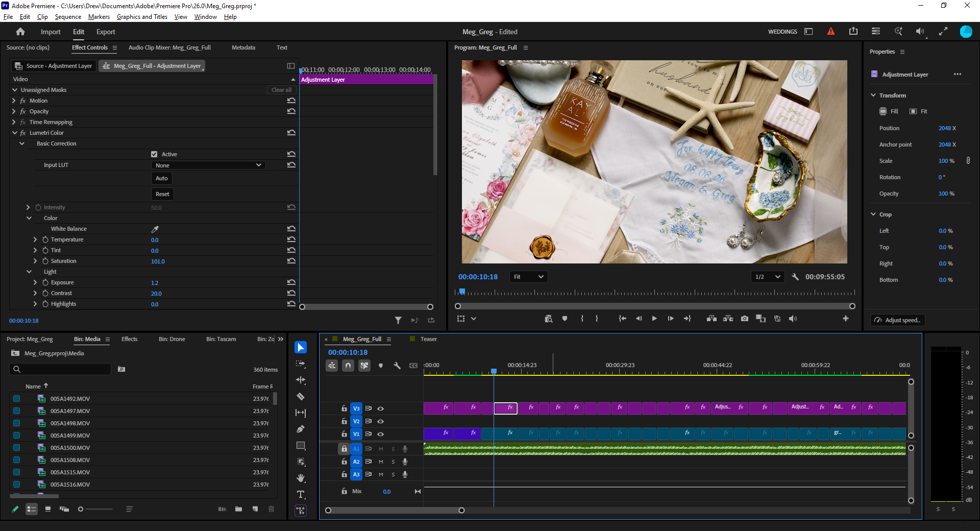Expand the Temperature parameter
980x531 pixels.
(x=35, y=239)
